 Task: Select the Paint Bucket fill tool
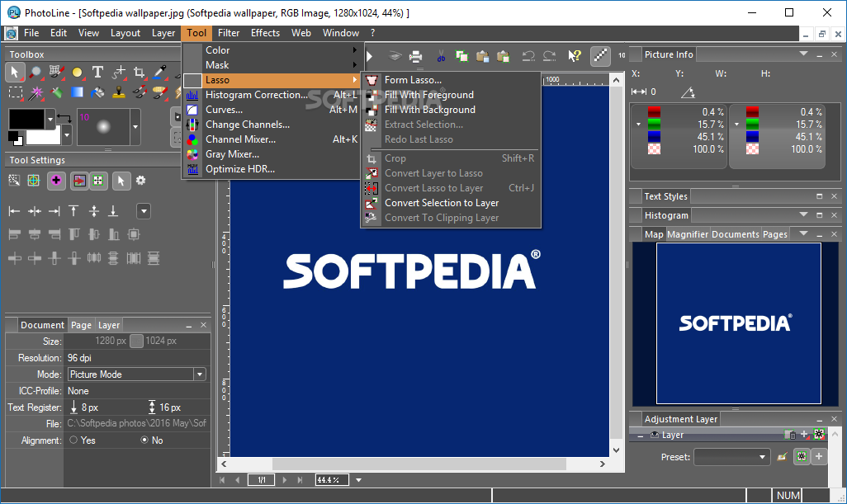click(x=97, y=93)
